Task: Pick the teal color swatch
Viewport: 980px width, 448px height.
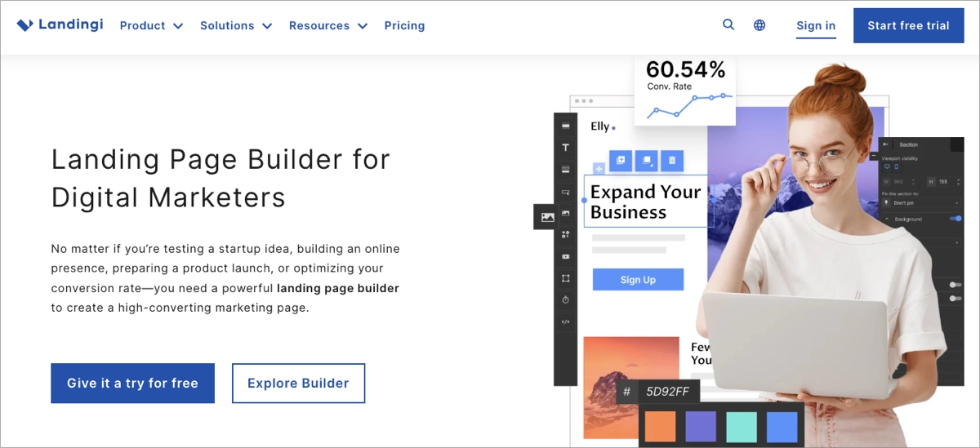Action: point(741,427)
